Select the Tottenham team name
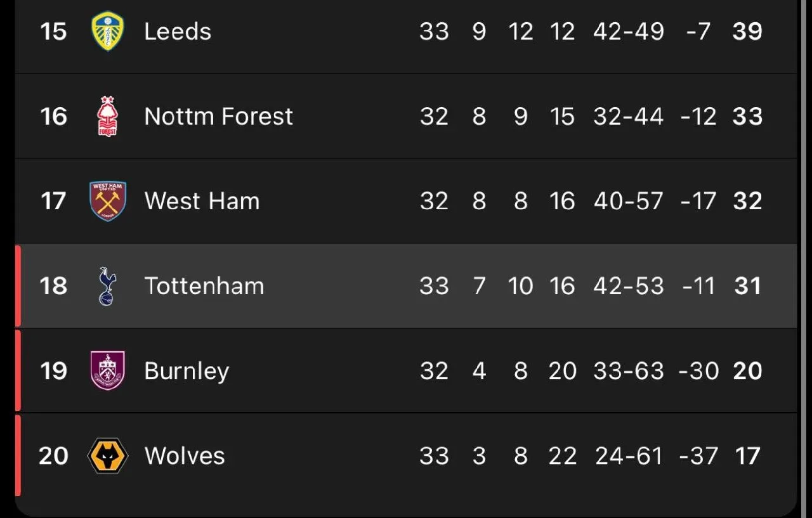The height and width of the screenshot is (518, 812). [x=204, y=286]
